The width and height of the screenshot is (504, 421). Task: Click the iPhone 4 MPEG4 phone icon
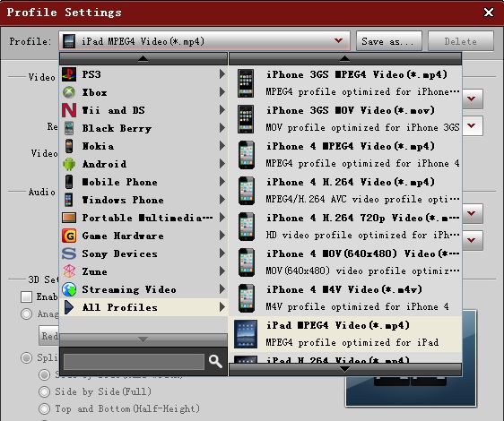pyautogui.click(x=247, y=155)
